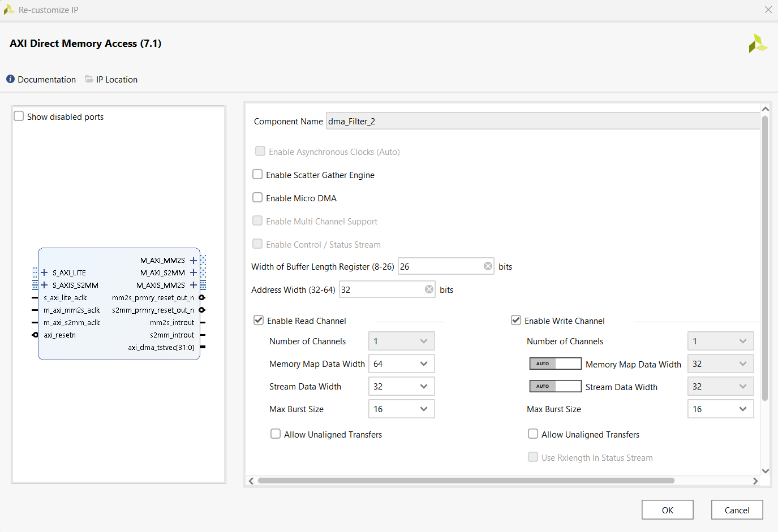The width and height of the screenshot is (778, 532).
Task: Click the Buffer Length Register input field
Action: tap(446, 266)
